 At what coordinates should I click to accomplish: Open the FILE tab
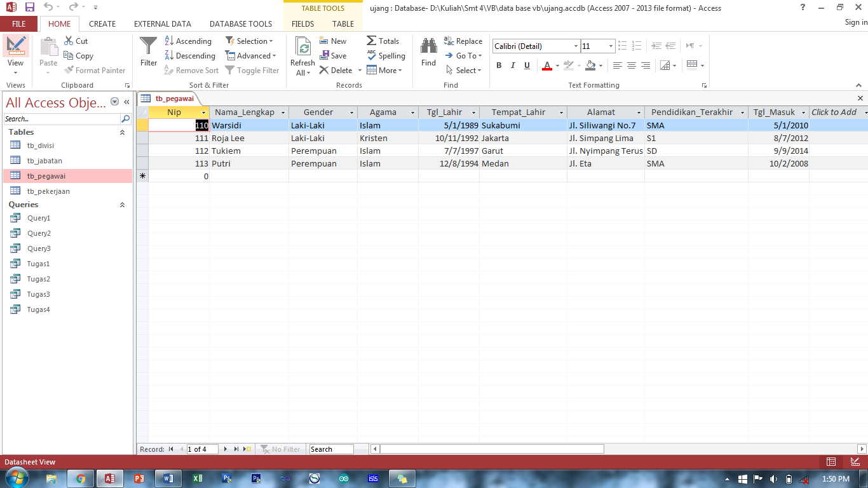(x=19, y=24)
